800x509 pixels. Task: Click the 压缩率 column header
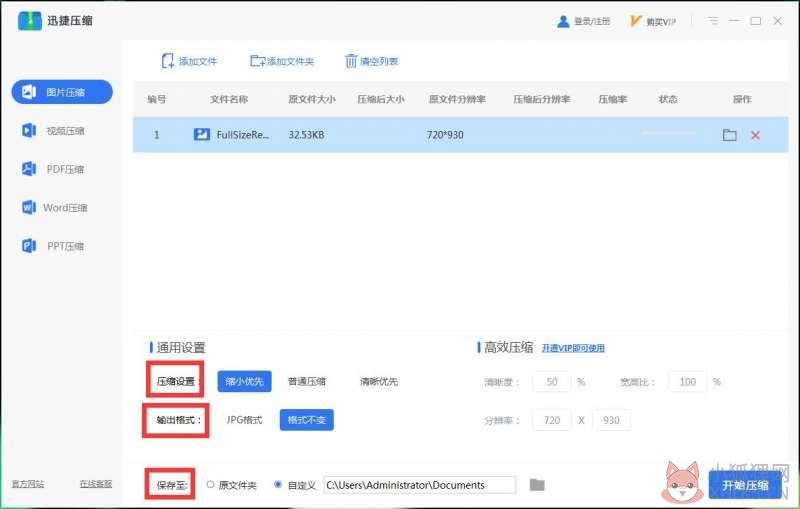tap(612, 99)
